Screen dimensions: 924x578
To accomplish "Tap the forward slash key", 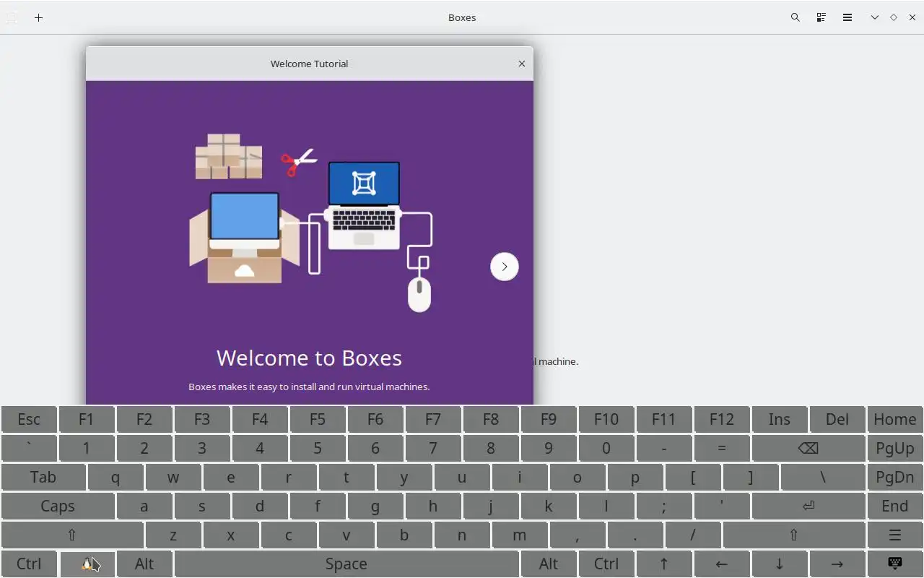I will (693, 535).
